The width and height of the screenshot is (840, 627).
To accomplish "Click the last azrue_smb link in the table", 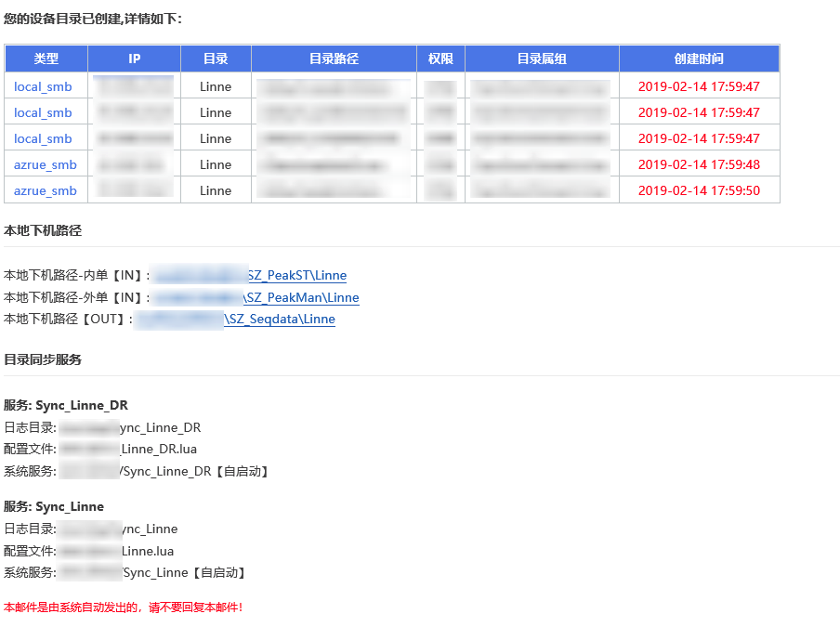I will tap(45, 190).
